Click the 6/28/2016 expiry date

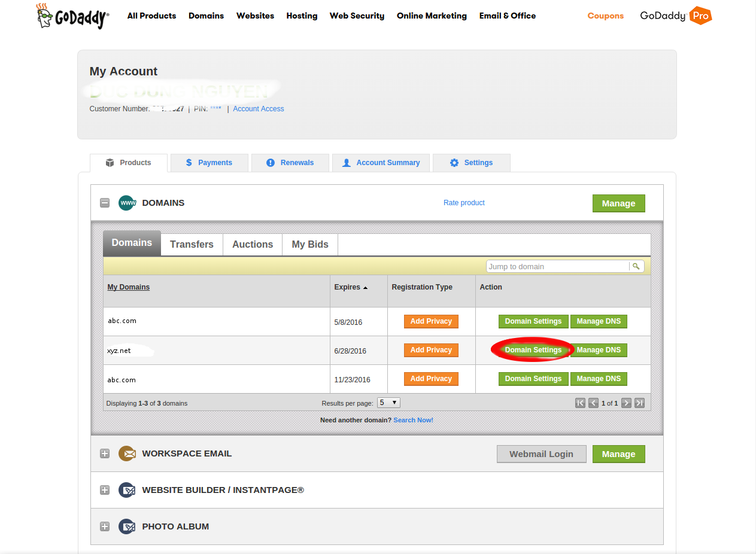350,351
